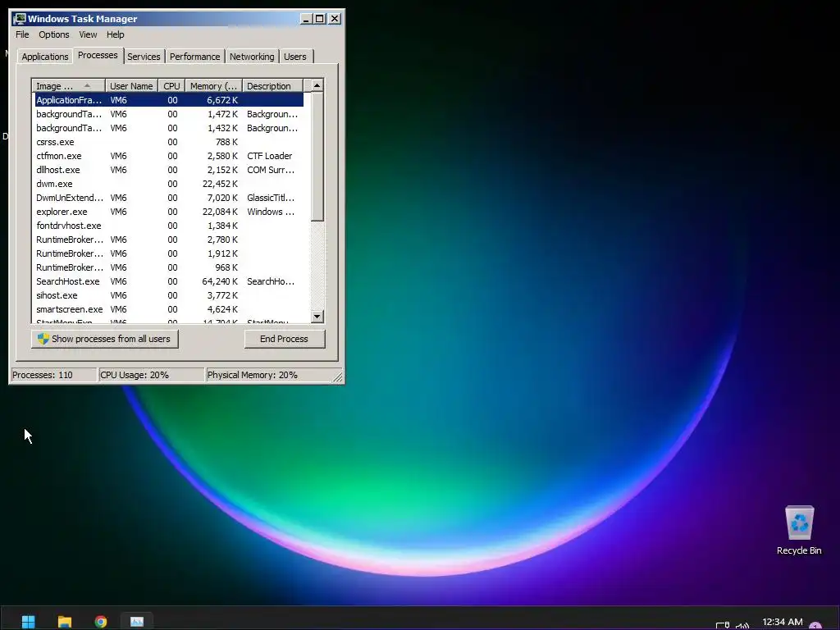The width and height of the screenshot is (840, 630).
Task: Switch to the Services tab
Action: pos(144,57)
